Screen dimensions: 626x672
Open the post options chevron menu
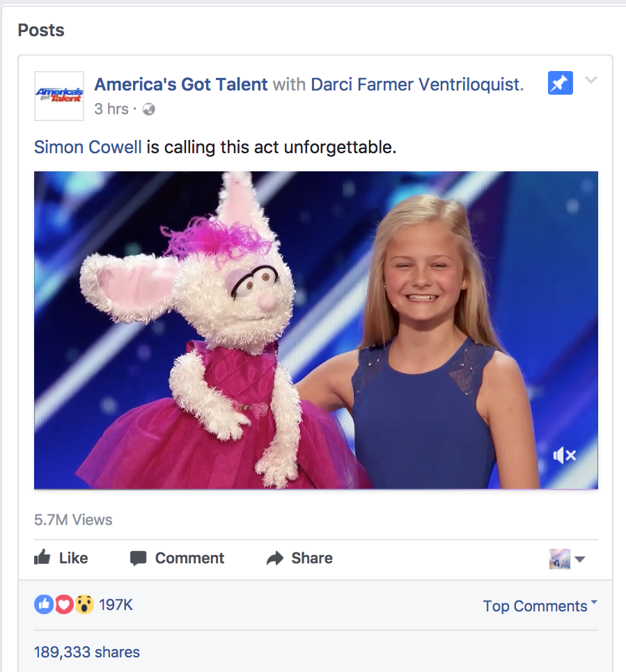point(591,81)
